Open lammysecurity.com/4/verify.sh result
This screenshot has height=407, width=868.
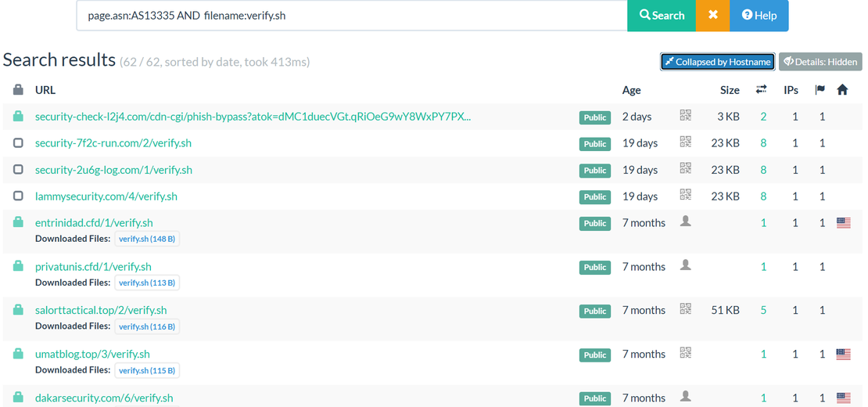[x=106, y=196]
